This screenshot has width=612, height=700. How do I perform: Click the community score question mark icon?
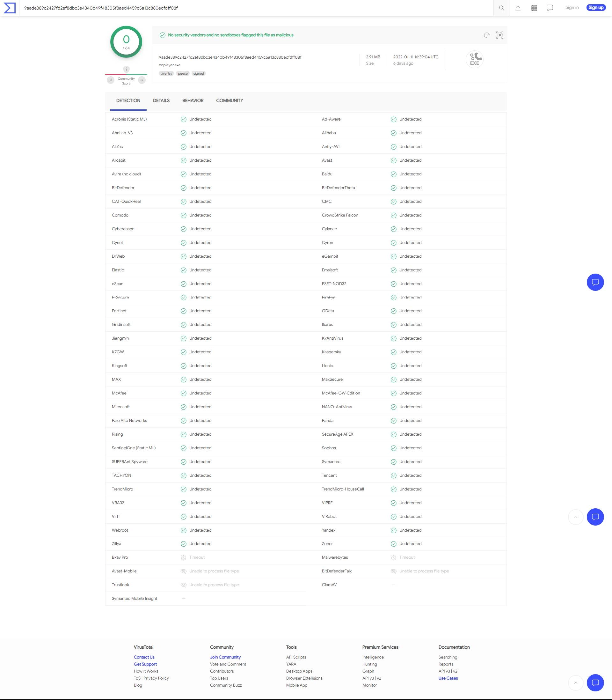tap(126, 69)
